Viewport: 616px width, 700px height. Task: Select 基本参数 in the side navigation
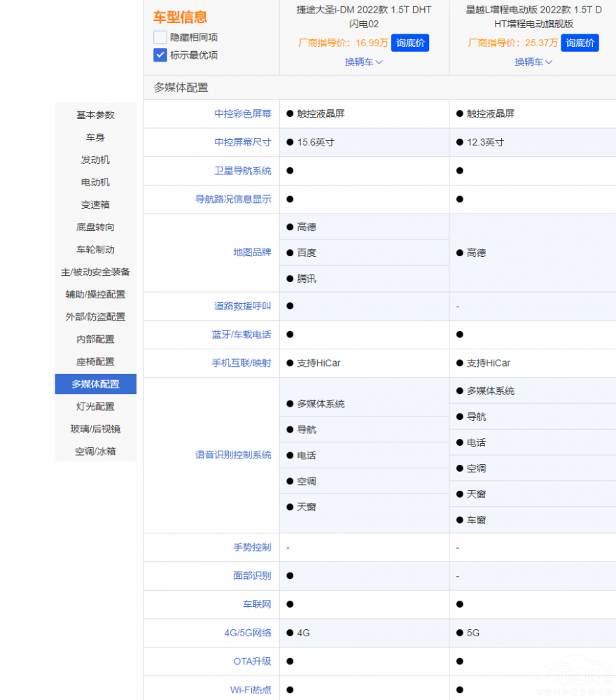[x=95, y=115]
